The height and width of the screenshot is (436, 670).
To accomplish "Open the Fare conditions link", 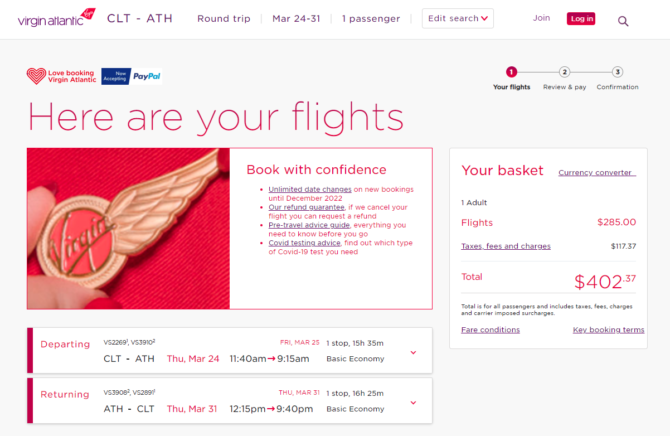I will [491, 330].
